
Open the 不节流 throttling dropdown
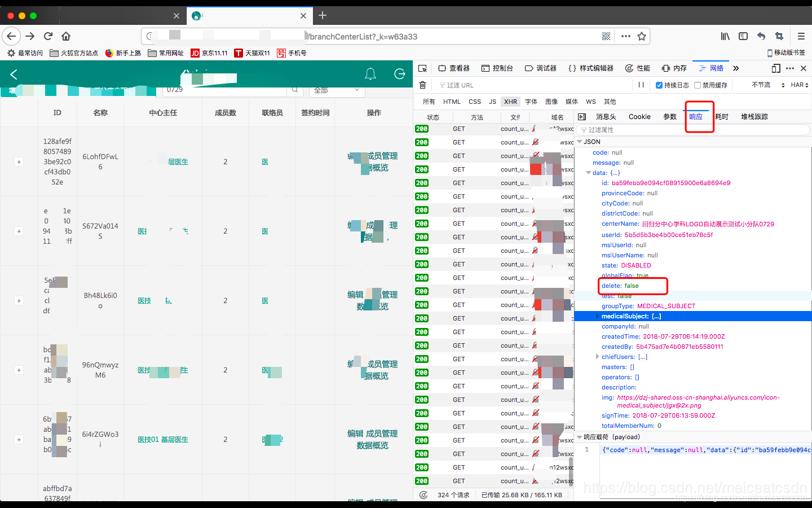tap(768, 85)
